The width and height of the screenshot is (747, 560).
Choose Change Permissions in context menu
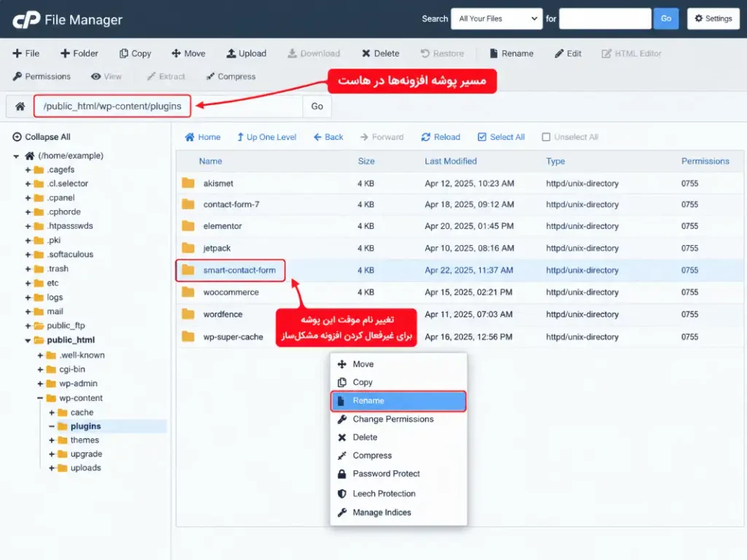399,419
